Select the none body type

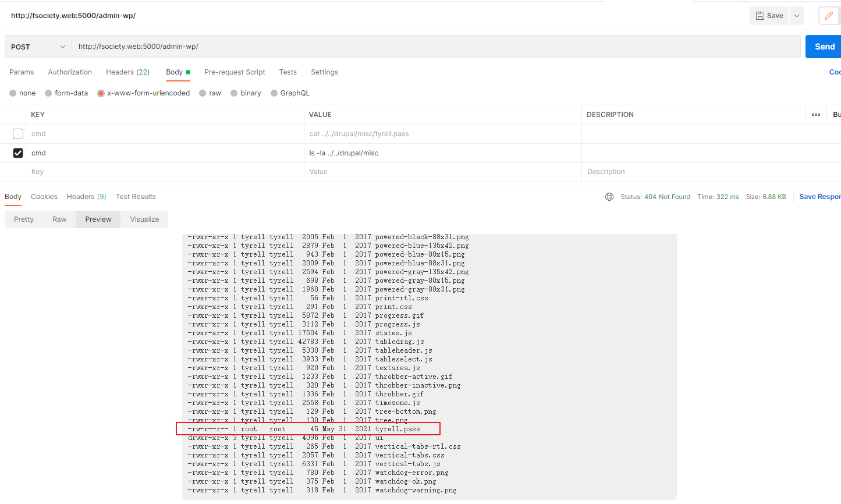point(13,93)
